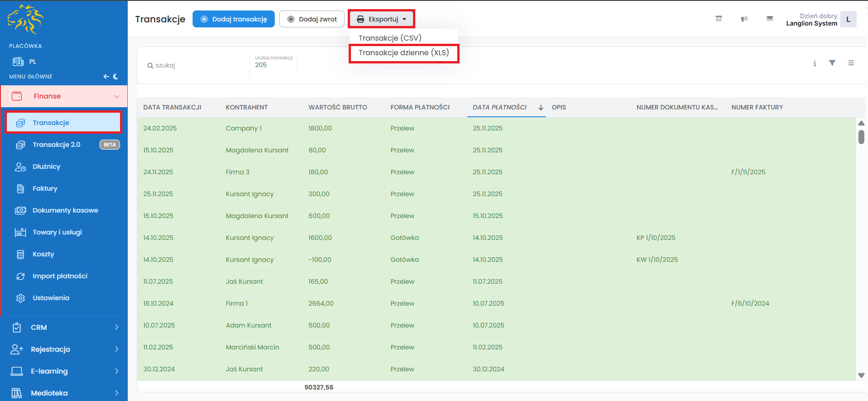The height and width of the screenshot is (401, 868).
Task: Click the filter funnel icon
Action: [x=832, y=63]
